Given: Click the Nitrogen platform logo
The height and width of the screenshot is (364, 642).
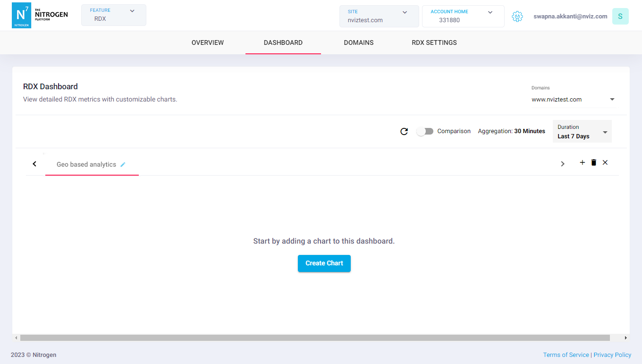Looking at the screenshot, I should pos(40,15).
